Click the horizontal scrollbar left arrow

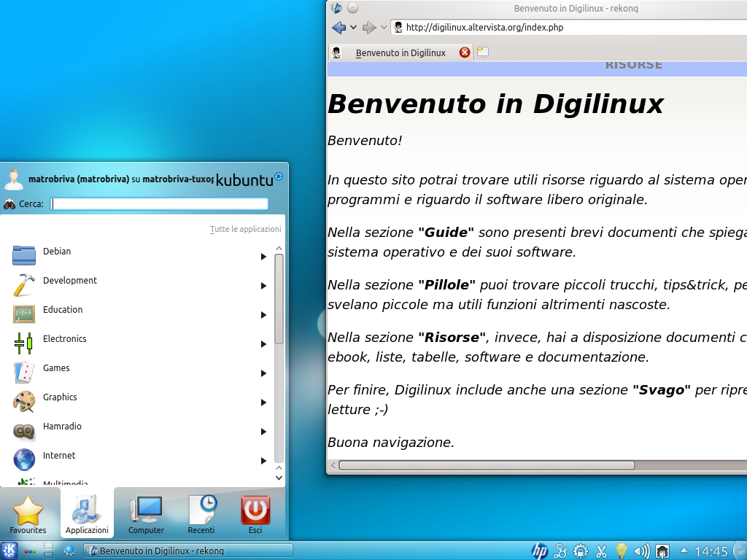pos(333,465)
